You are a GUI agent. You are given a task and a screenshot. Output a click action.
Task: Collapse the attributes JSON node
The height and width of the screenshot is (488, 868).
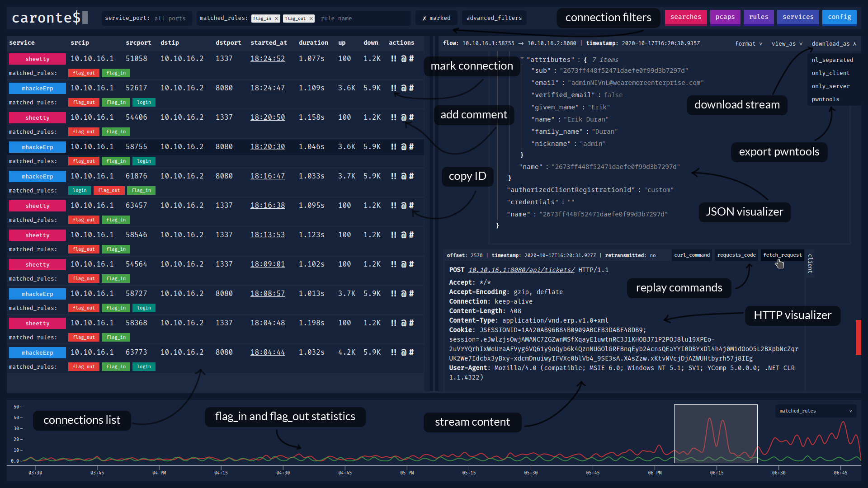click(522, 59)
